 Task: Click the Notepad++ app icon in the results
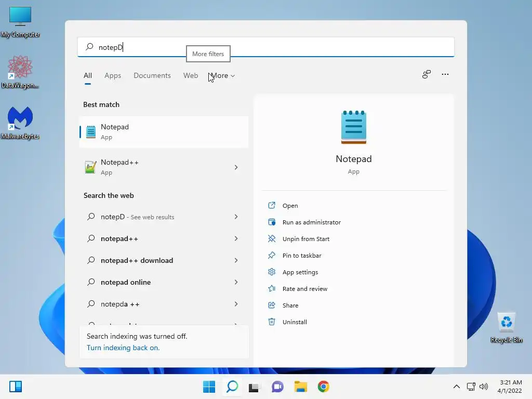[x=90, y=167]
